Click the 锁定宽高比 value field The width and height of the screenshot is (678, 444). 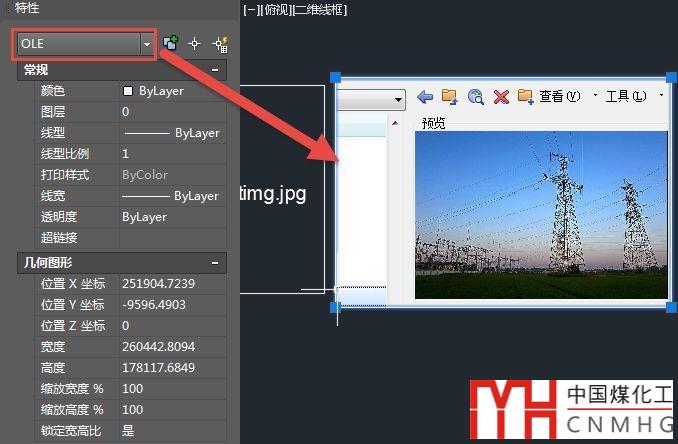(172, 431)
